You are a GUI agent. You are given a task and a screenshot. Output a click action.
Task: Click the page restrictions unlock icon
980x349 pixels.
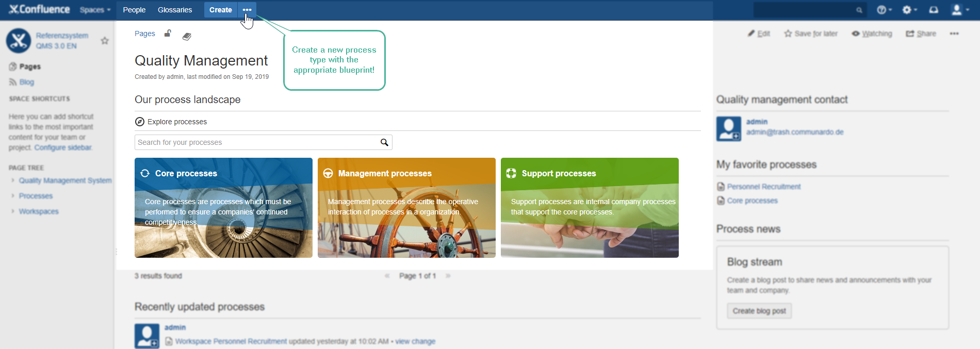pos(168,34)
